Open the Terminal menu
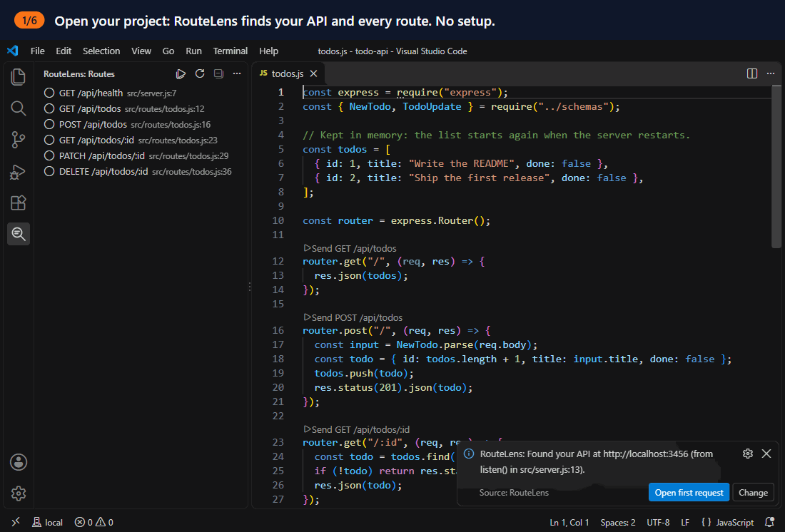Screen dimensions: 785x532 (x=231, y=51)
